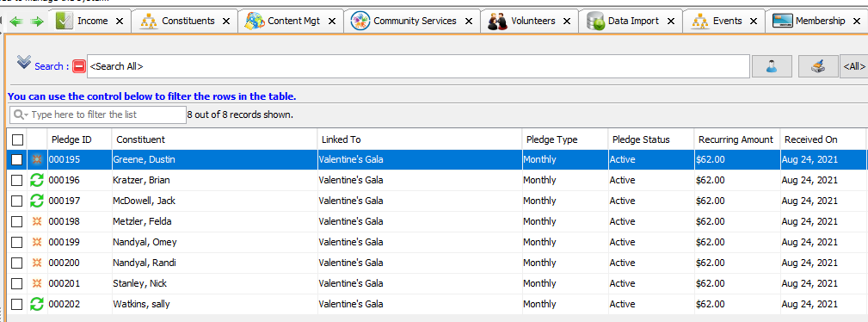Sort by Recurring Amount column header
Image resolution: width=868 pixels, height=322 pixels.
point(737,139)
